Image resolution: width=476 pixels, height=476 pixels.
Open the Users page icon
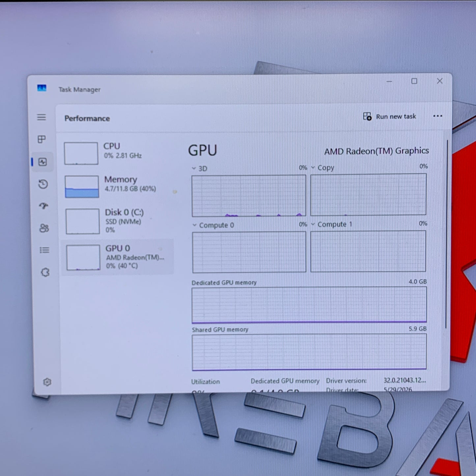coord(44,228)
